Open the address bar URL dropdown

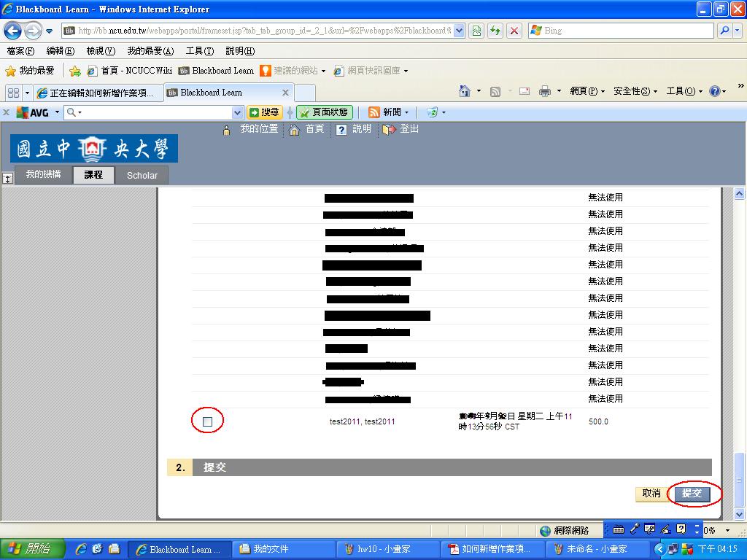point(459,31)
